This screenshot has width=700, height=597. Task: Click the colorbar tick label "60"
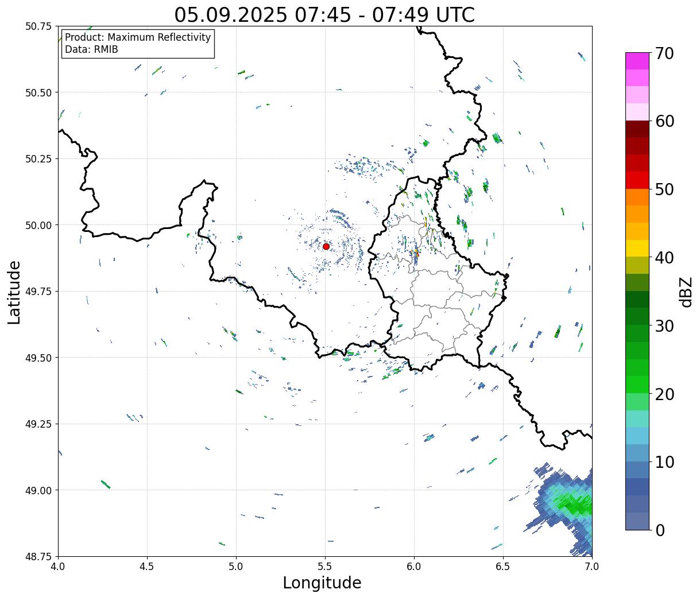coord(664,121)
